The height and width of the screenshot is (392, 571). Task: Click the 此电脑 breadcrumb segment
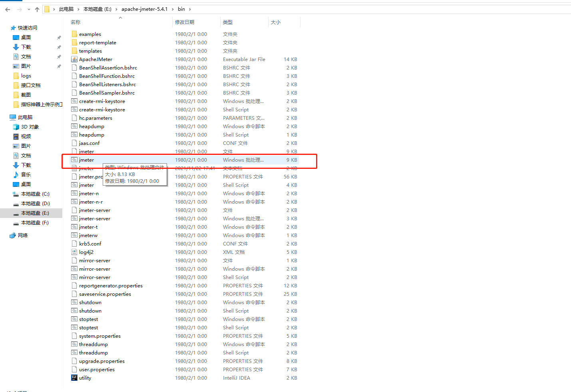point(66,9)
